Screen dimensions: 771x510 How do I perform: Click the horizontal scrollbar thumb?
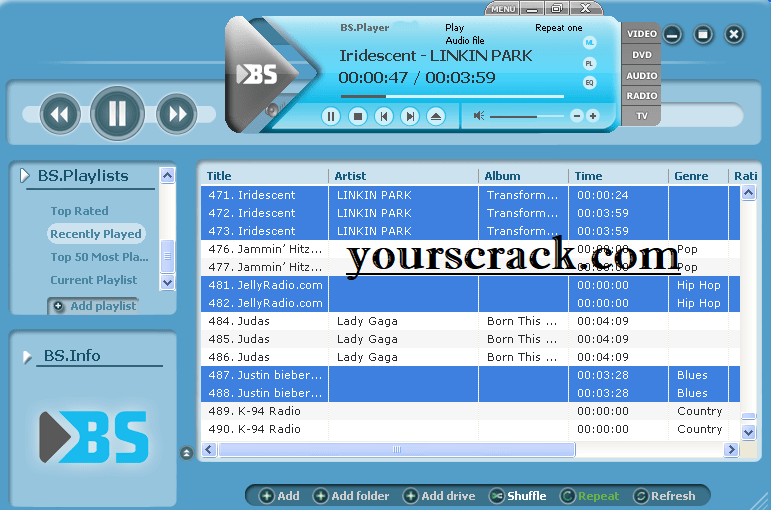[x=397, y=450]
